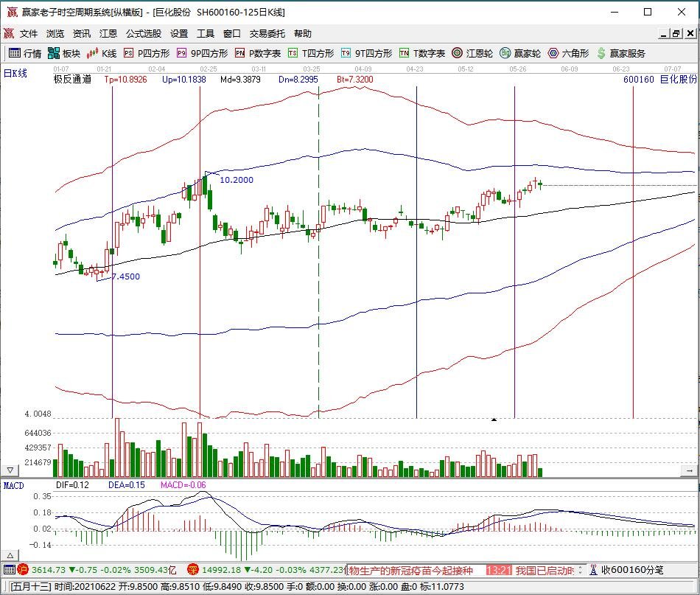Viewport: 700px width, 595px height.
Task: Select the P四方形 tool
Action: (x=146, y=53)
